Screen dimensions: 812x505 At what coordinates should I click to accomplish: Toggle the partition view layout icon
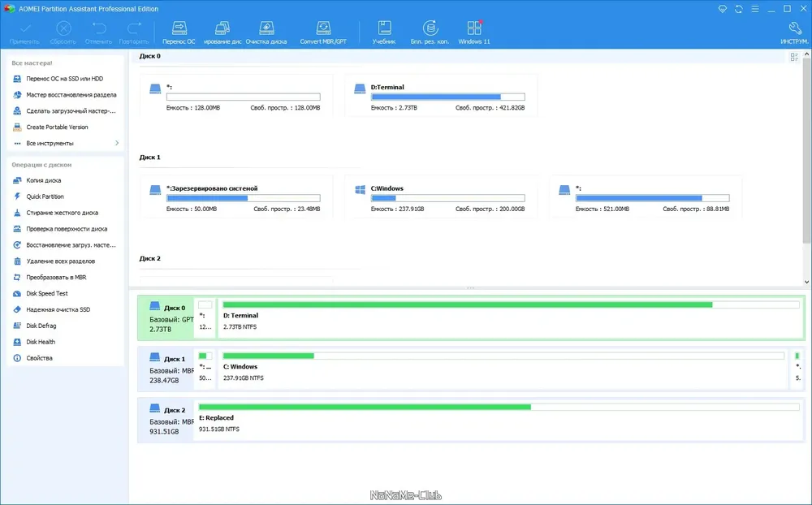(794, 57)
